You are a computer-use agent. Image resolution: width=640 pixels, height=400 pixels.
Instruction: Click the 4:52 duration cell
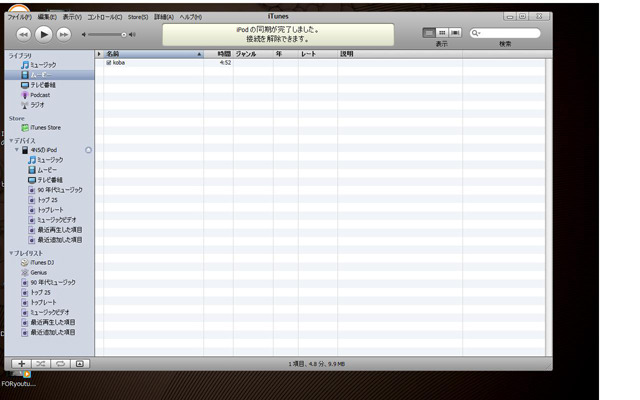tap(225, 63)
